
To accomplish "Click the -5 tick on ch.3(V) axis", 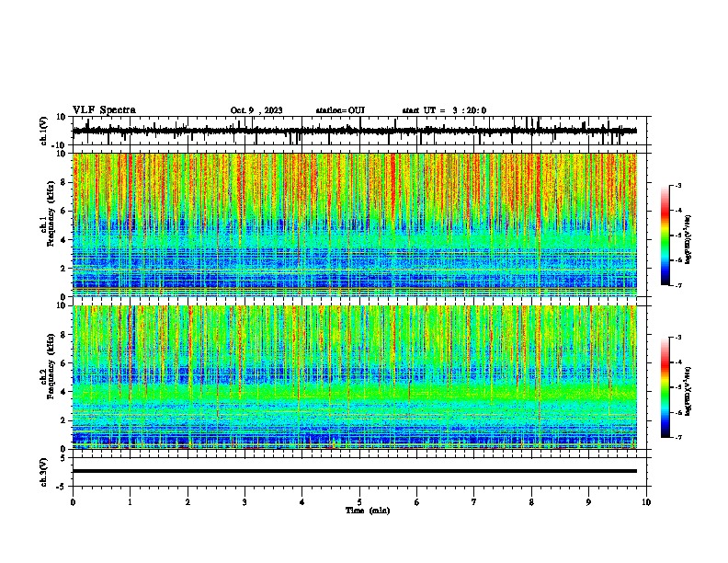I will pyautogui.click(x=62, y=487).
